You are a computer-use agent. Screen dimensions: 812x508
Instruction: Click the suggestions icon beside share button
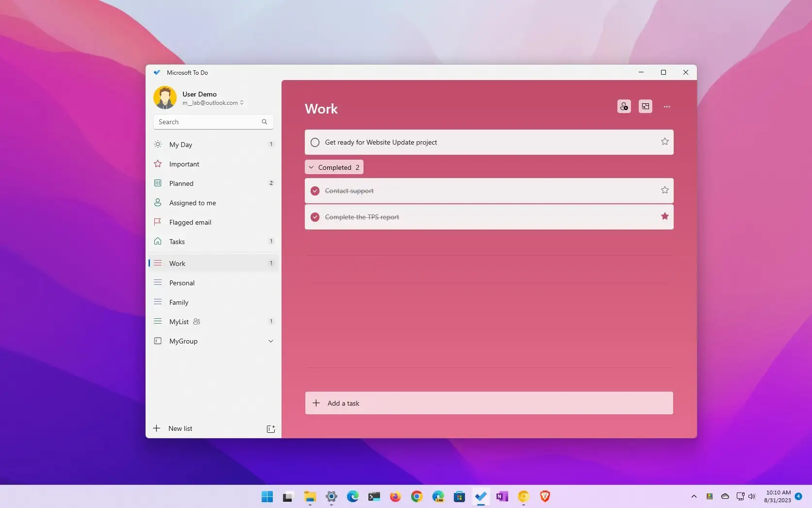645,106
